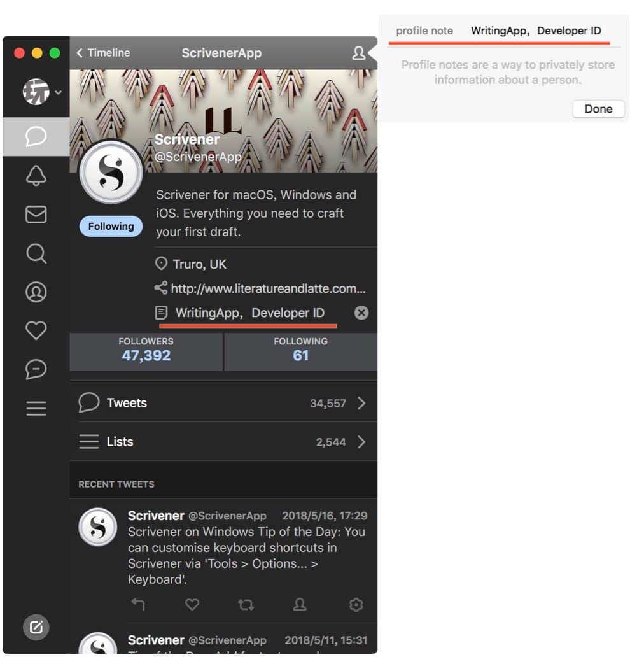View the 61 following list

300,351
